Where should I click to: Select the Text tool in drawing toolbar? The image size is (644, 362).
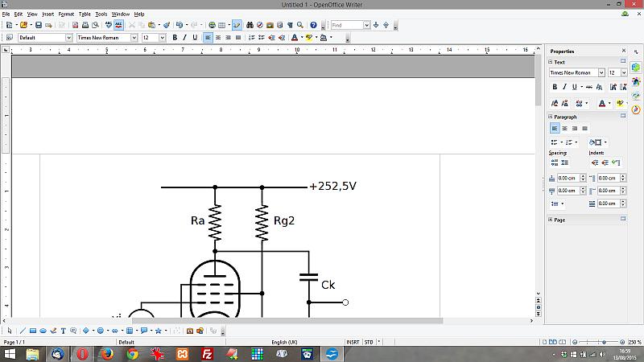63,331
